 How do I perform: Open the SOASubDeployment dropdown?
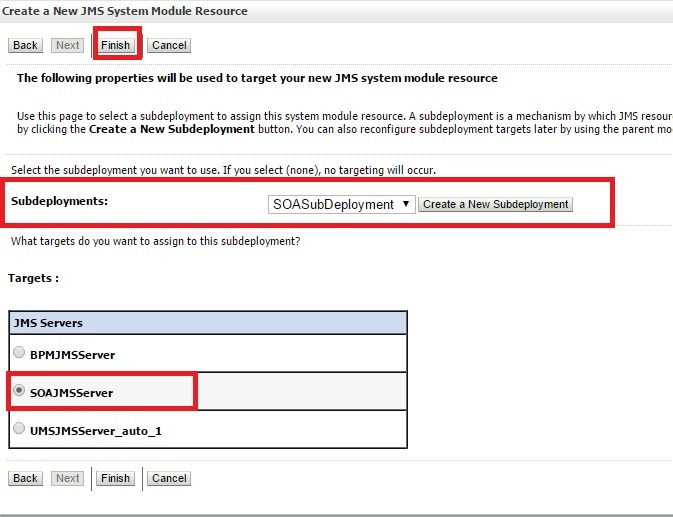pyautogui.click(x=341, y=204)
